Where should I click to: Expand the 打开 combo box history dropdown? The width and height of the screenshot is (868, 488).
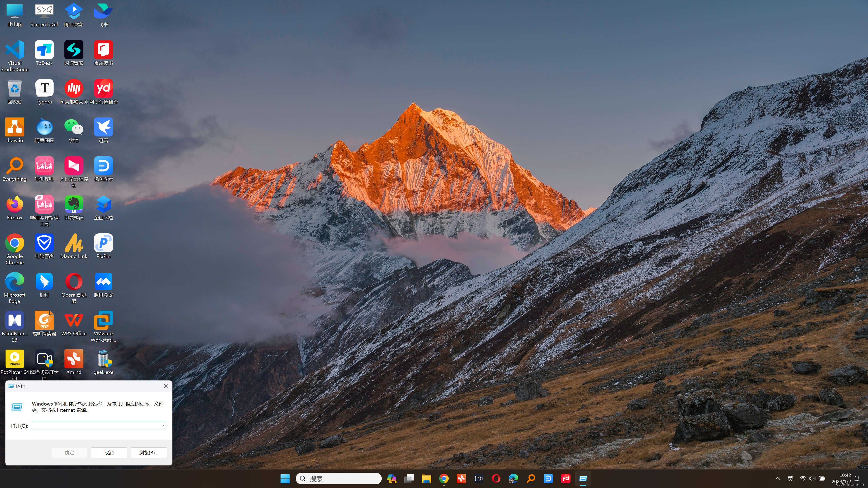(163, 426)
